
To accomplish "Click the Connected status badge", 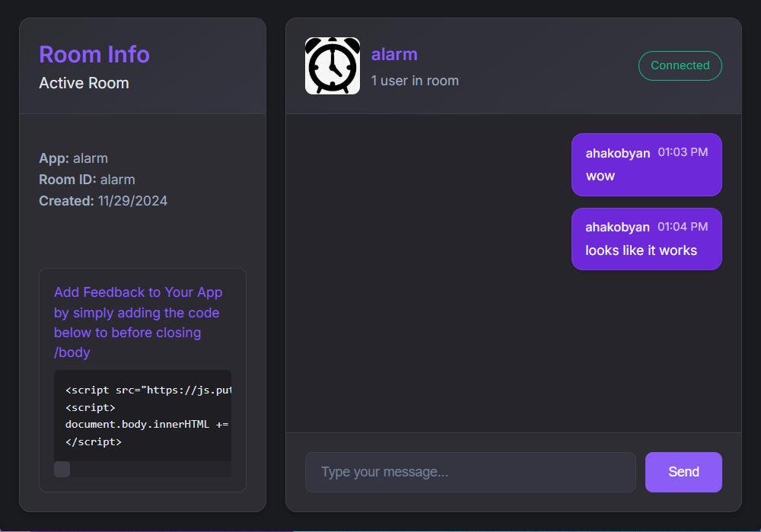I will pos(680,65).
